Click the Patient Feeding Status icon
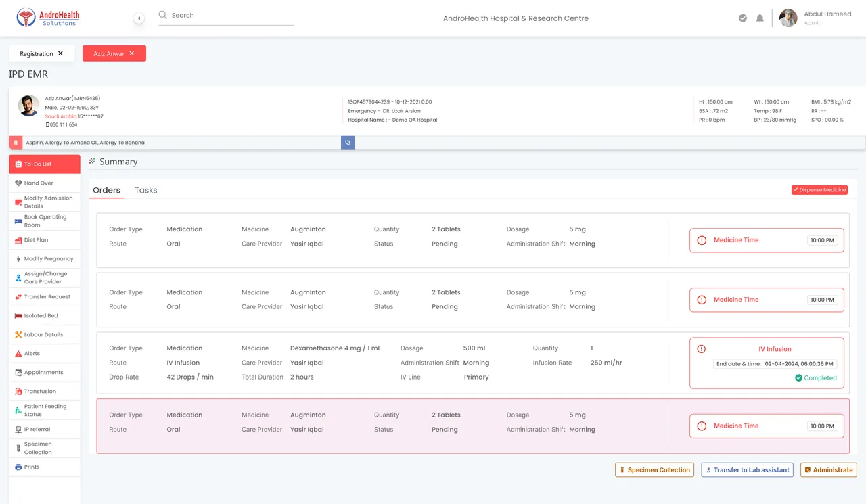Screen dimensions: 866x504 tap(18, 411)
